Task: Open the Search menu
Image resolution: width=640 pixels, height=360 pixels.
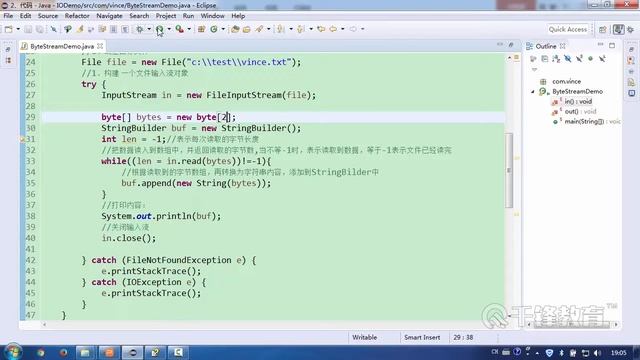Action: pos(139,16)
